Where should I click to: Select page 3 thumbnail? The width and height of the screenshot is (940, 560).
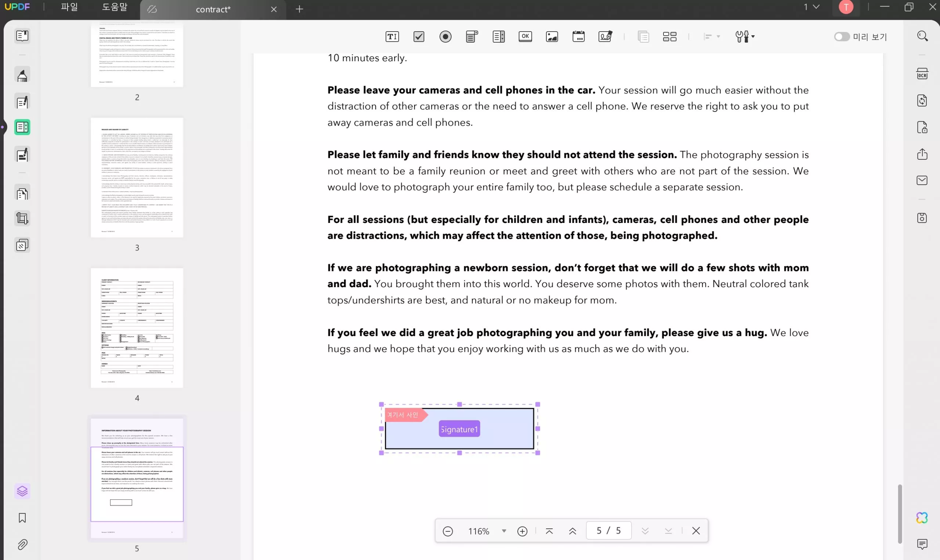137,178
